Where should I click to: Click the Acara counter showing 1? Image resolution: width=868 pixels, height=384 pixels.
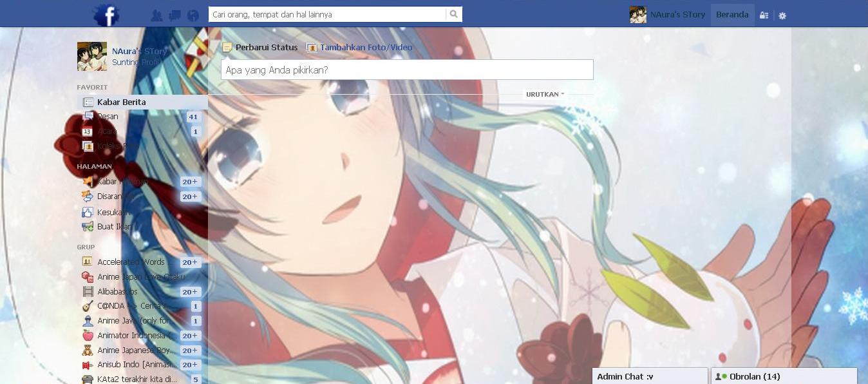coord(196,131)
